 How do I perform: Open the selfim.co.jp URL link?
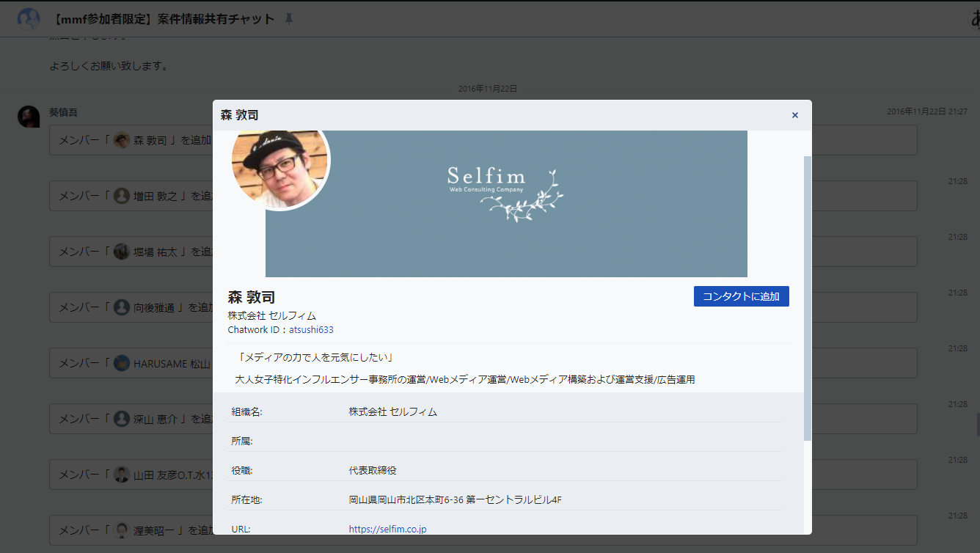(x=387, y=529)
